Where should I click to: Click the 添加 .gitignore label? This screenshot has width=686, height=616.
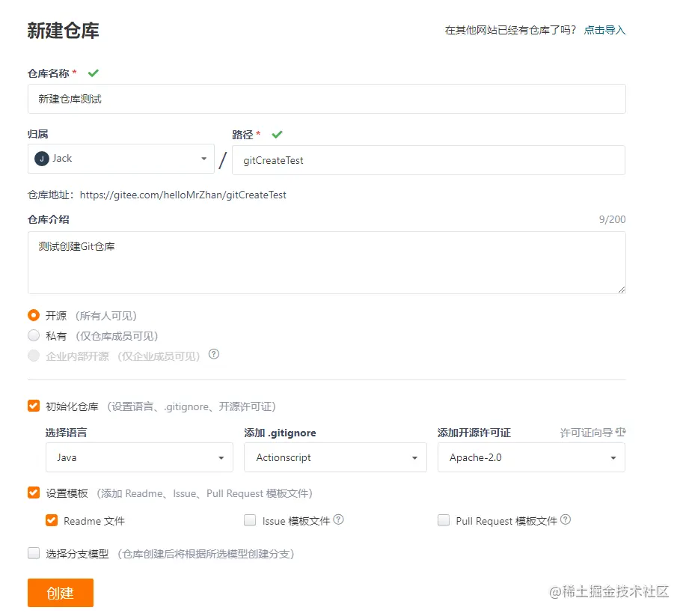[x=280, y=433]
